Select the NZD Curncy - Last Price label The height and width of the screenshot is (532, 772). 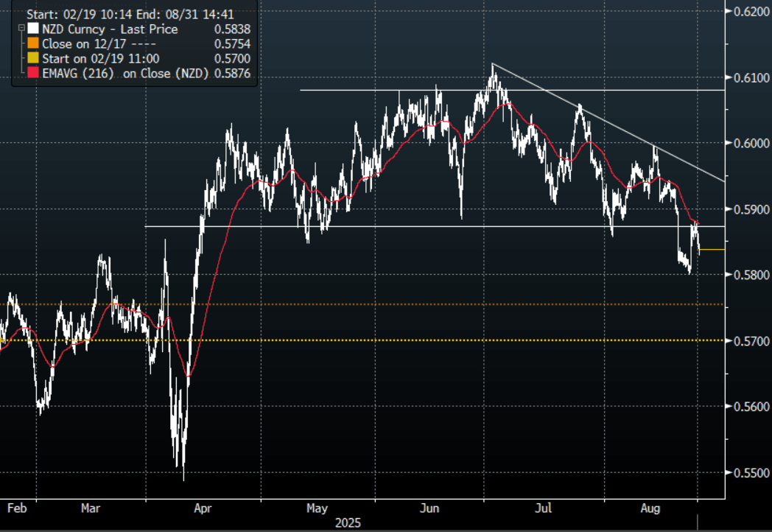109,29
